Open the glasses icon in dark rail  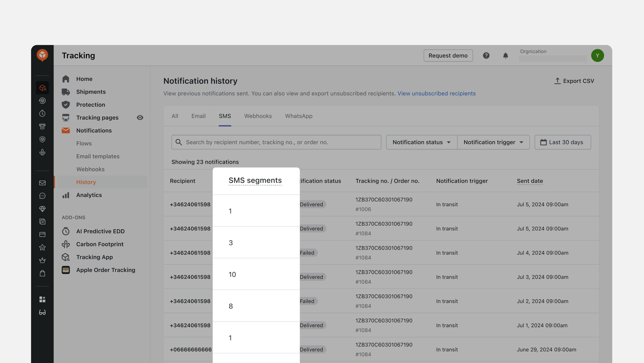tap(42, 312)
